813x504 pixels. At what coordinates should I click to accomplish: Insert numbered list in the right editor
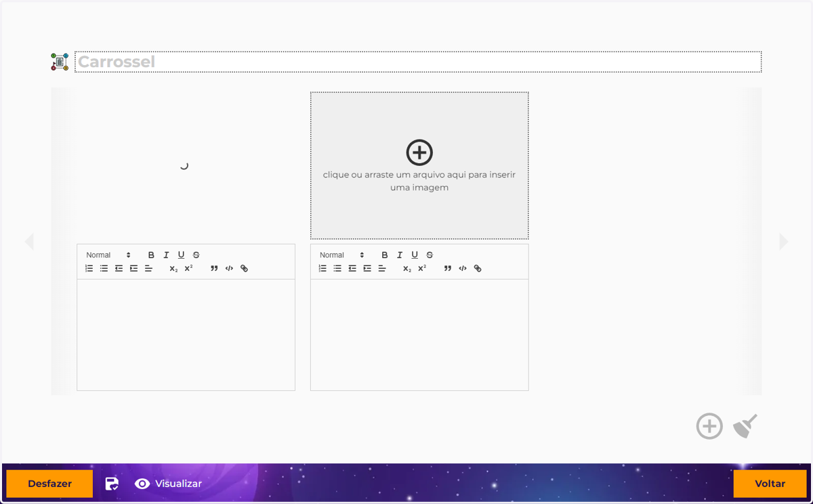(322, 268)
